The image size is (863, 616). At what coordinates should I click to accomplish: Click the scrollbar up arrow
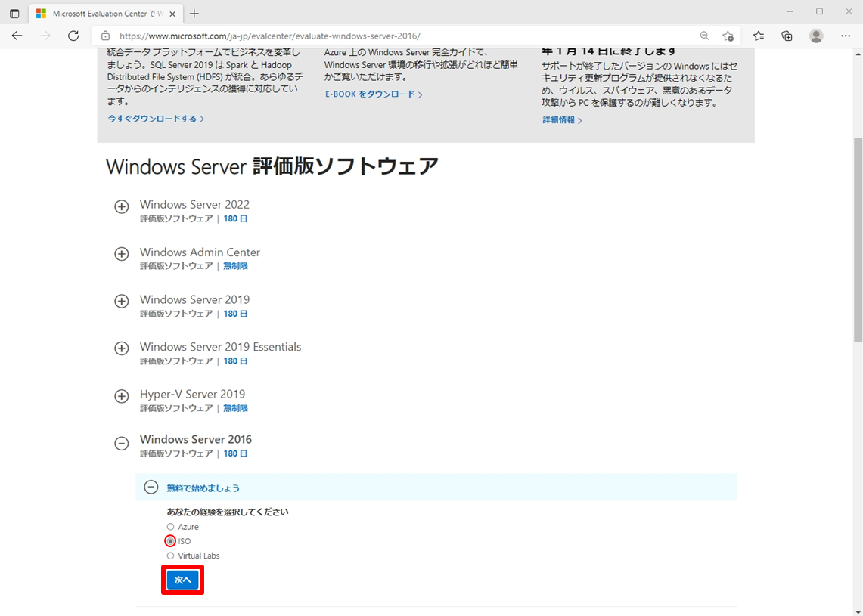click(x=858, y=54)
